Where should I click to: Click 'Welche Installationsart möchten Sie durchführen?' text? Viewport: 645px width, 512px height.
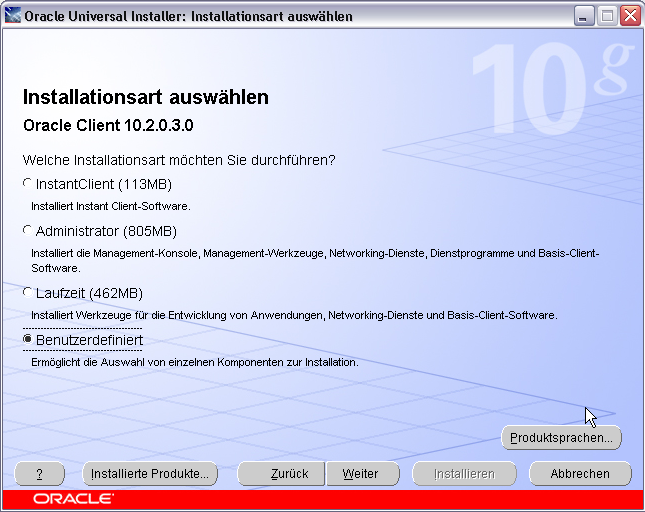pyautogui.click(x=179, y=160)
